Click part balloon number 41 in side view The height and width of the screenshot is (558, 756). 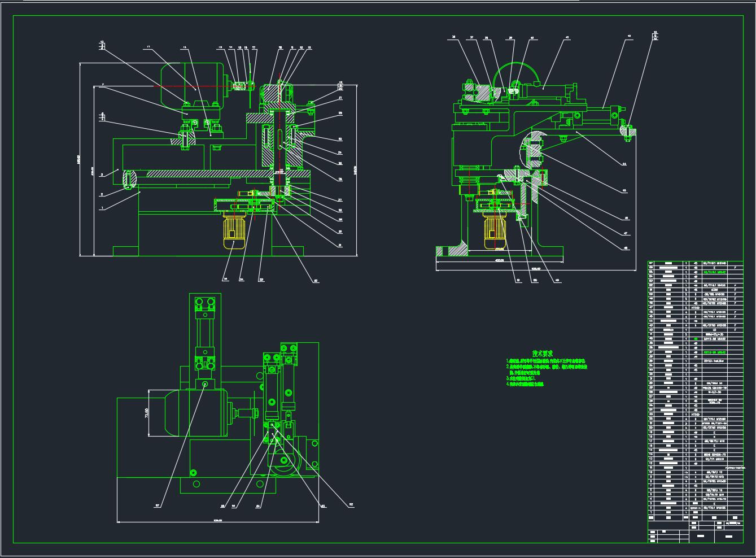tap(567, 38)
